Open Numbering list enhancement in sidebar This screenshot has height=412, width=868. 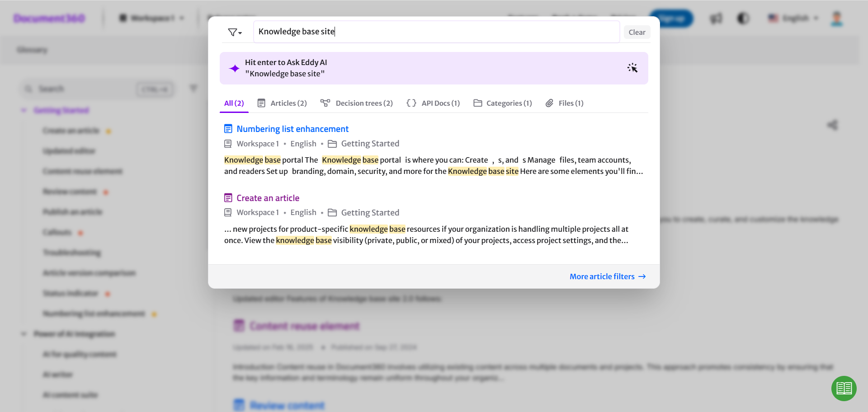click(94, 314)
